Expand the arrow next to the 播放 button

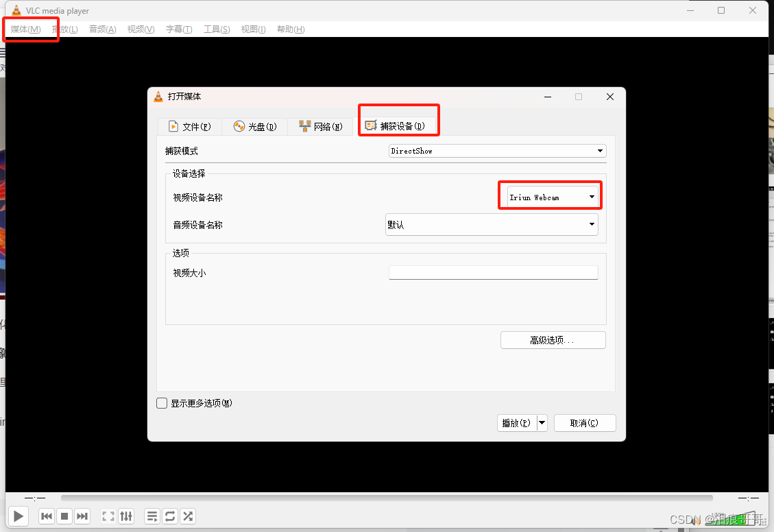tap(542, 423)
